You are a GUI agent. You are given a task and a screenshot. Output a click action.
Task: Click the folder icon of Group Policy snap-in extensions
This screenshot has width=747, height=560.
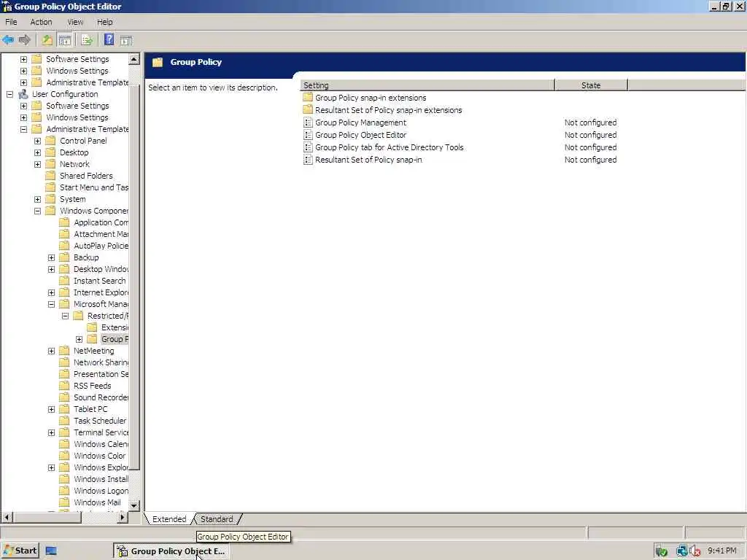308,98
